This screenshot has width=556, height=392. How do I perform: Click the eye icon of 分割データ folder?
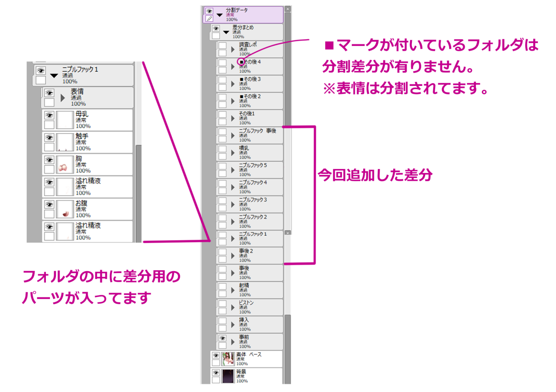(x=209, y=11)
